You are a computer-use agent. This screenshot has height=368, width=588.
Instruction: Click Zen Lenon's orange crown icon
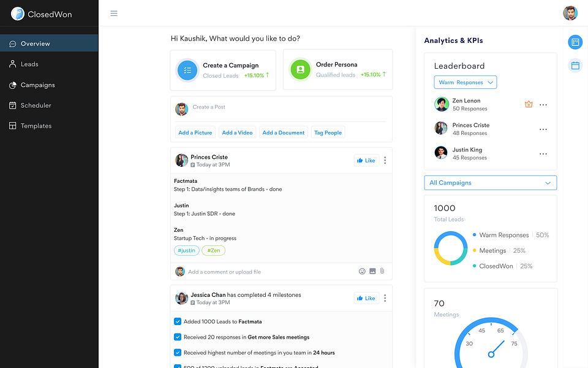point(529,104)
